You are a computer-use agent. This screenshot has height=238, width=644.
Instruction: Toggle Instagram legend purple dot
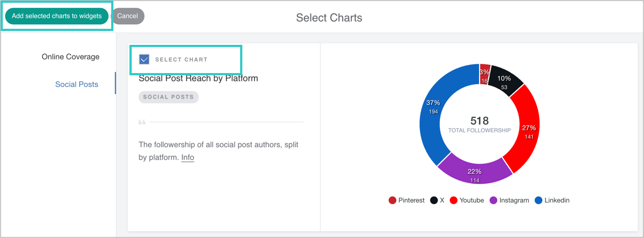point(493,200)
